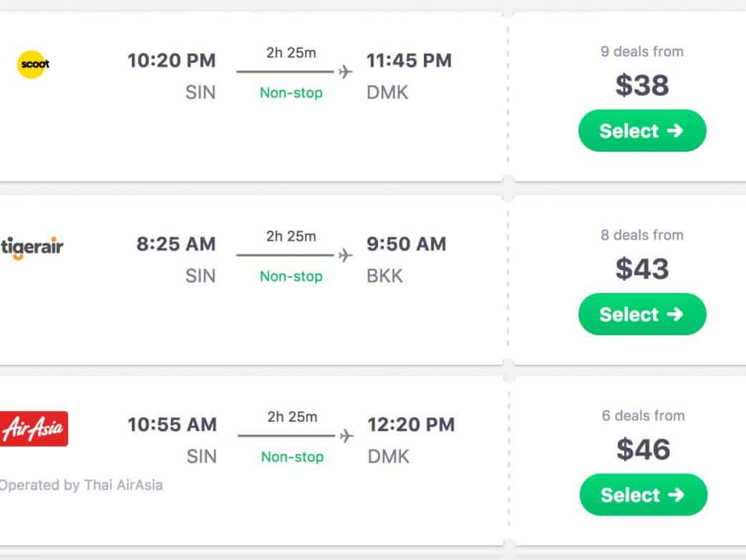
Task: Select the $46 AirAsia flight deal
Action: click(x=643, y=495)
